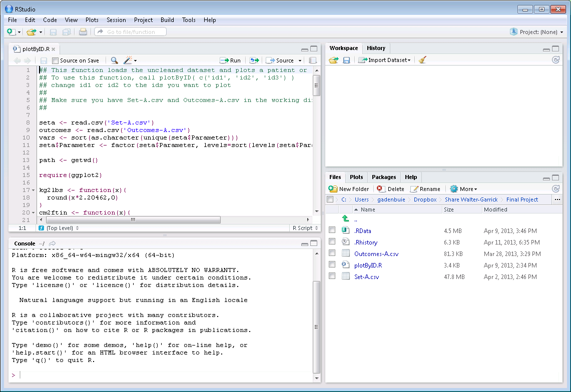This screenshot has height=392, width=571.
Task: Click the Open File folder icon in main toolbar
Action: (32, 32)
